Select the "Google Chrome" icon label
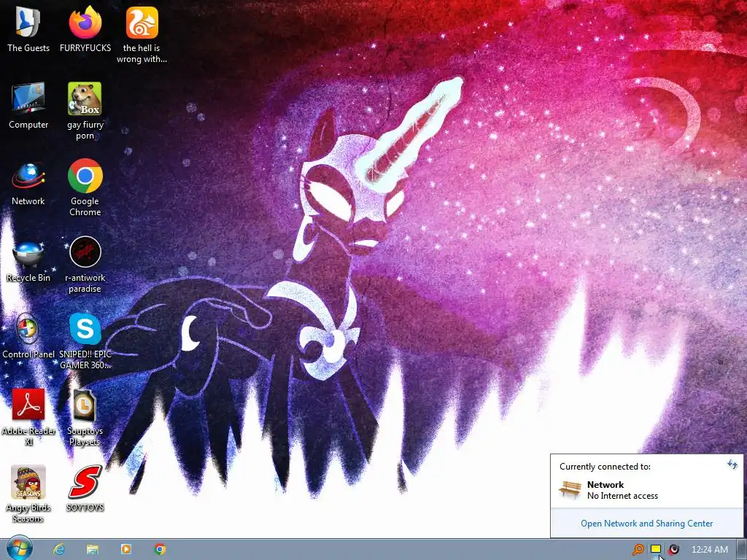 pyautogui.click(x=85, y=206)
